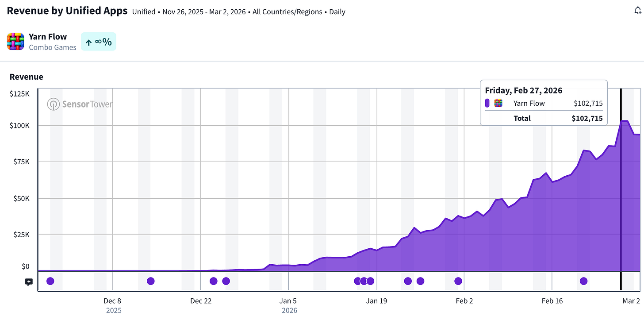Image resolution: width=644 pixels, height=324 pixels.
Task: Click the Revenue by Unified Apps title
Action: tap(67, 11)
